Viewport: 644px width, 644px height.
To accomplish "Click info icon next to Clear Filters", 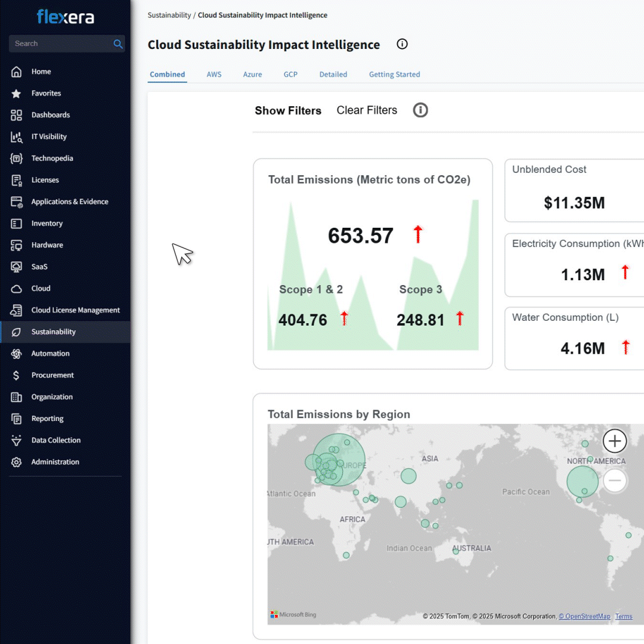I will [x=420, y=110].
